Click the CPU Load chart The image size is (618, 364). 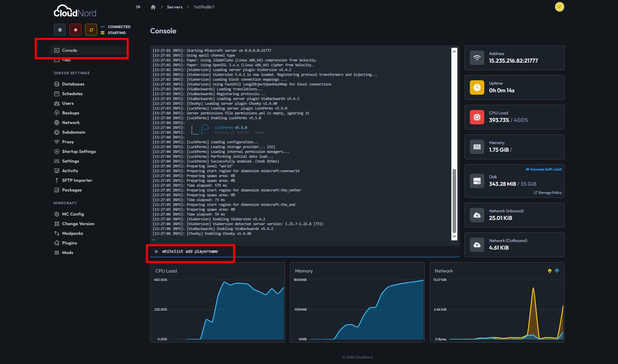[218, 302]
